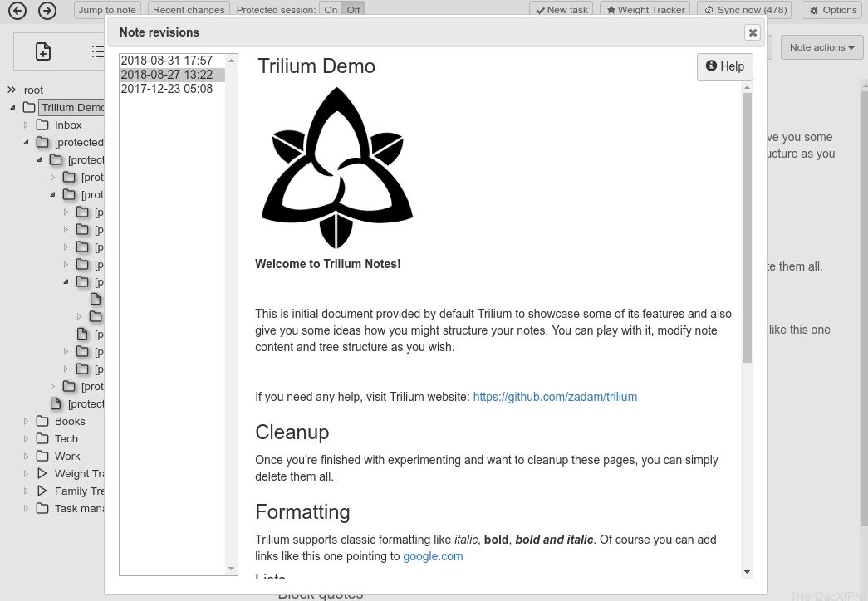Select the Tech tree item
This screenshot has height=601, width=868.
66,439
